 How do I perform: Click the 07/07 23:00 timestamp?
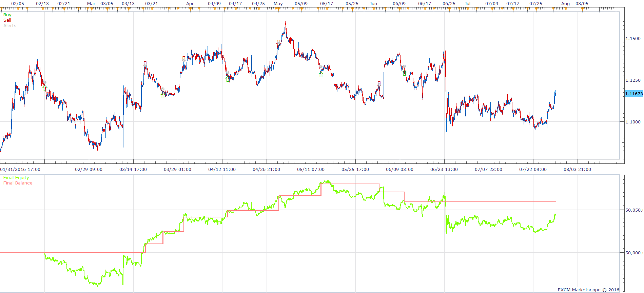click(488, 169)
